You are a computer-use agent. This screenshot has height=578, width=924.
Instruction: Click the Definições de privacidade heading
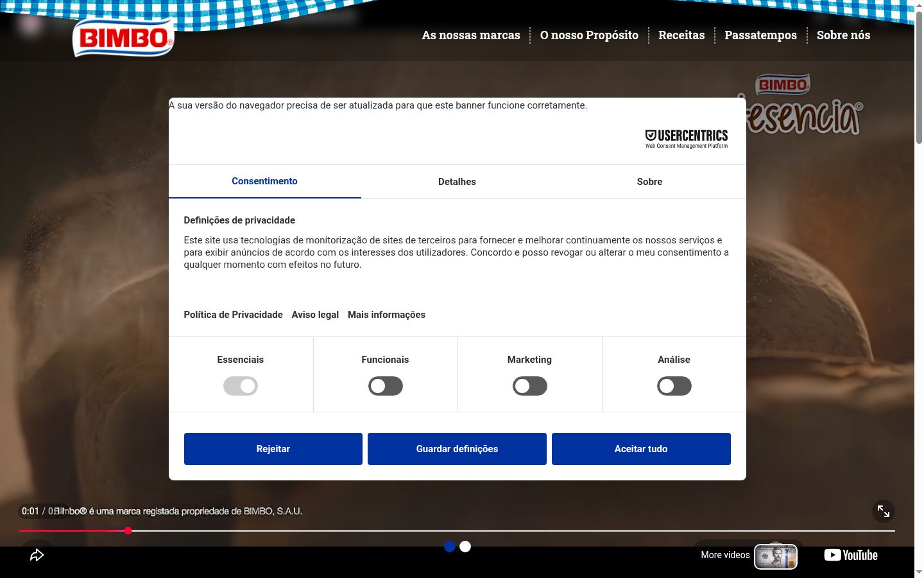239,220
